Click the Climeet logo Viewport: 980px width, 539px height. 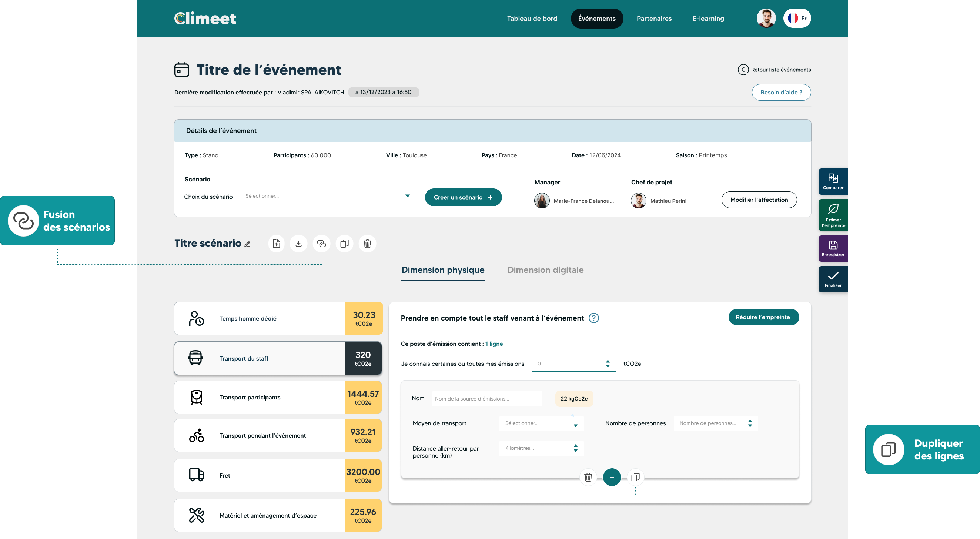(x=205, y=18)
